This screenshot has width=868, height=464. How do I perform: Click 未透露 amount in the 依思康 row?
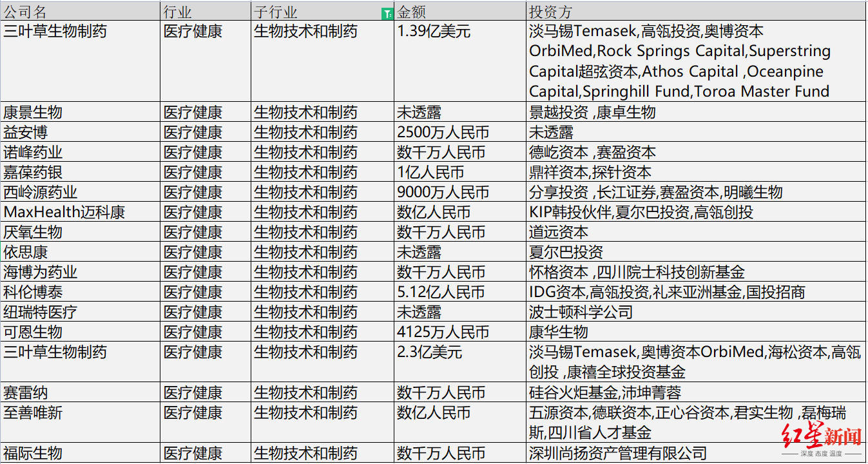tap(459, 252)
